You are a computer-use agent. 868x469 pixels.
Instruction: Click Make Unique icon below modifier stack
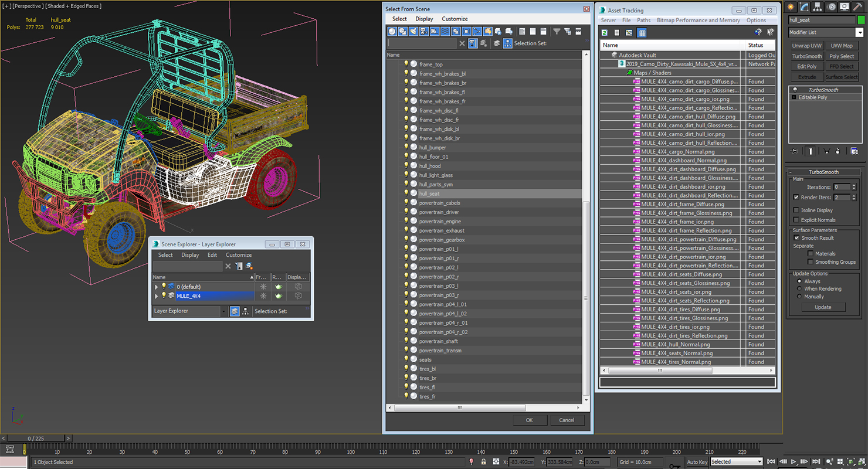[x=827, y=151]
